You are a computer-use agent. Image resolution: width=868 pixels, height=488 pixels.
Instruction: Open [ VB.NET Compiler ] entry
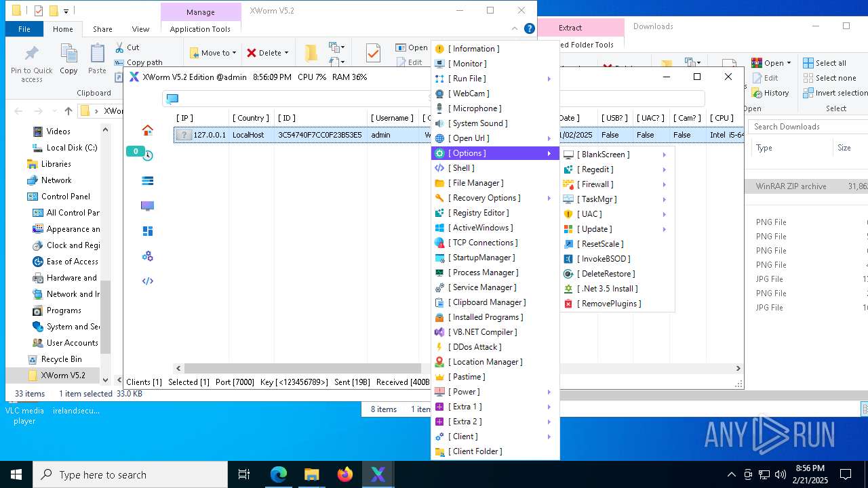tap(495, 332)
